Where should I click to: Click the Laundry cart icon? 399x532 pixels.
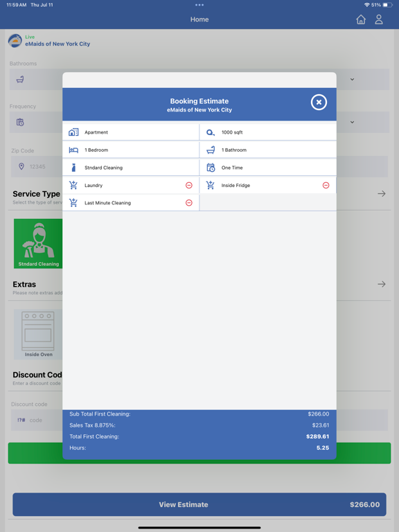tap(73, 185)
